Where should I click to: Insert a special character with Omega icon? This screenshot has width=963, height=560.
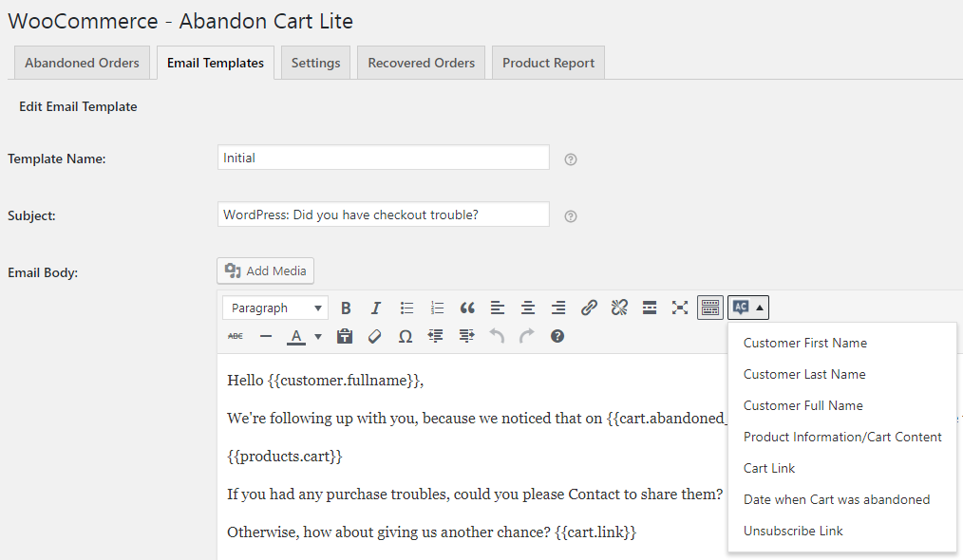click(x=406, y=336)
